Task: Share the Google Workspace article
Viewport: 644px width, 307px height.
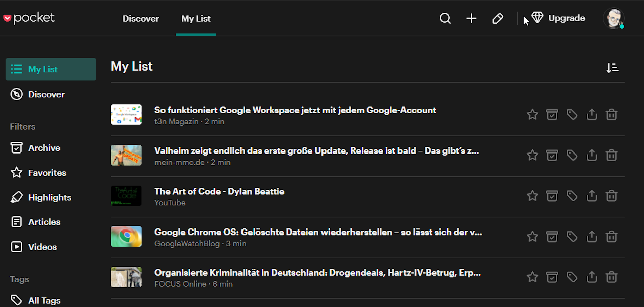Action: pyautogui.click(x=592, y=115)
